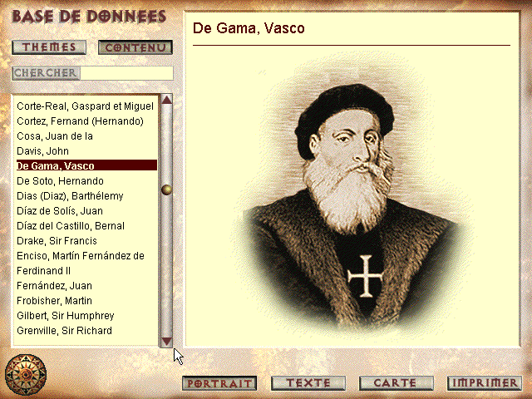This screenshot has height=399, width=532.
Task: Click the scroll up arrow in the list
Action: pos(166,100)
